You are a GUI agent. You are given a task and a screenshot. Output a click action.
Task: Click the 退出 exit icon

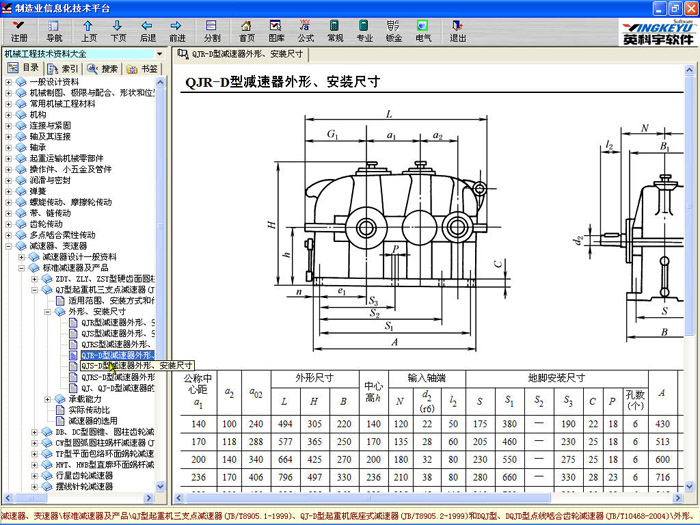[x=458, y=30]
